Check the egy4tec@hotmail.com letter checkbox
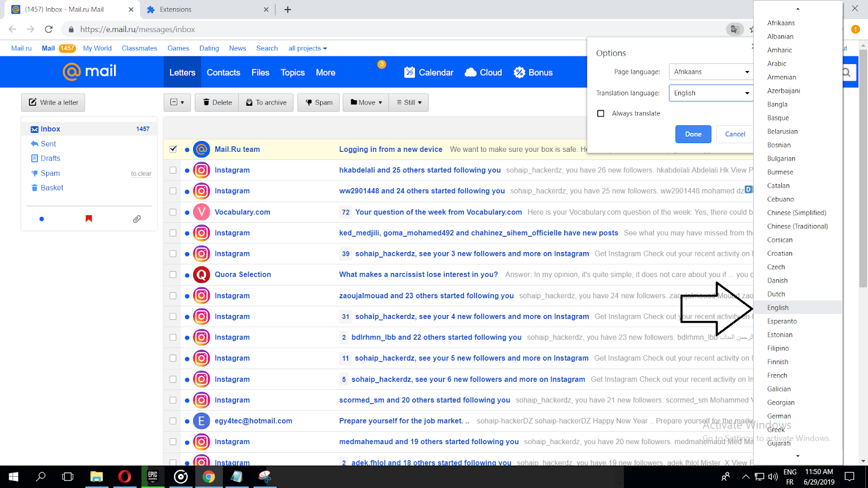868x488 pixels. tap(173, 421)
